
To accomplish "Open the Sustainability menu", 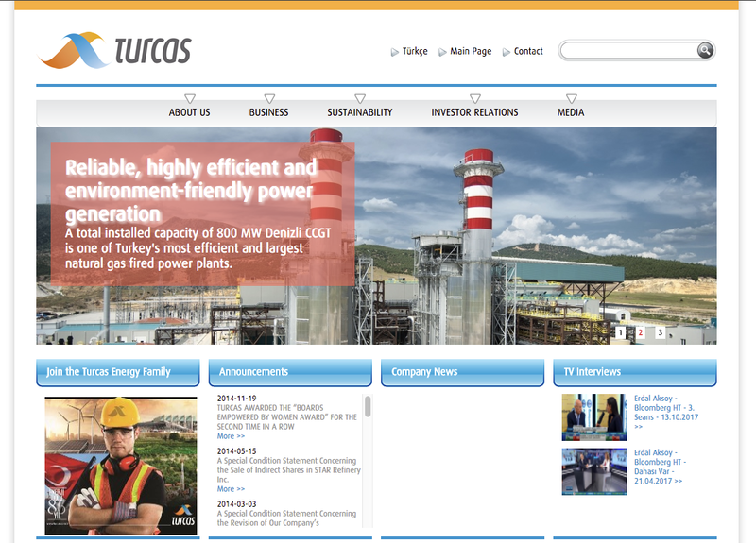I will coord(360,112).
